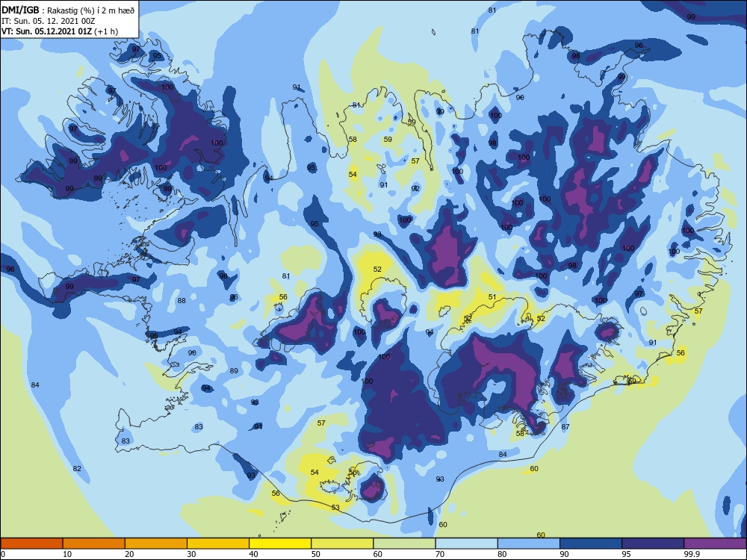Pick the bright yellow 40–50 legend swatch

280,544
